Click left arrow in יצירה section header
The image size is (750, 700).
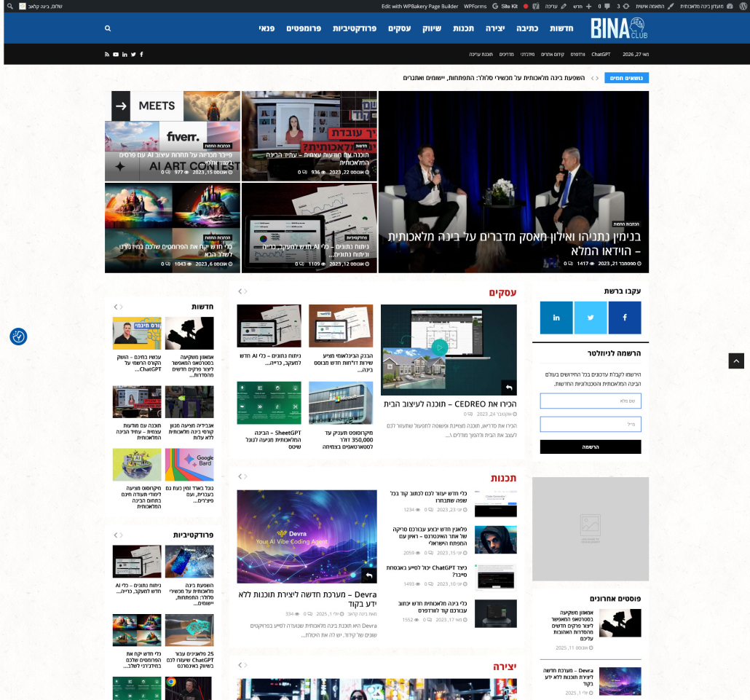pyautogui.click(x=240, y=665)
